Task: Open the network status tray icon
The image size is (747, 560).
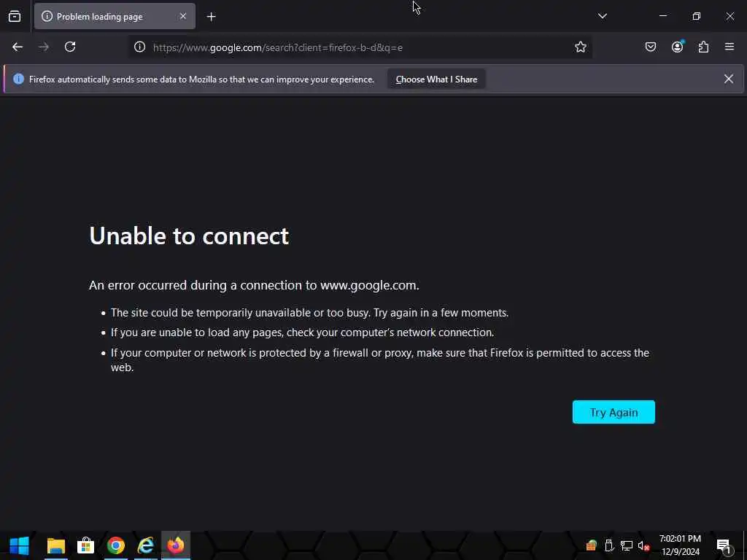Action: tap(627, 545)
